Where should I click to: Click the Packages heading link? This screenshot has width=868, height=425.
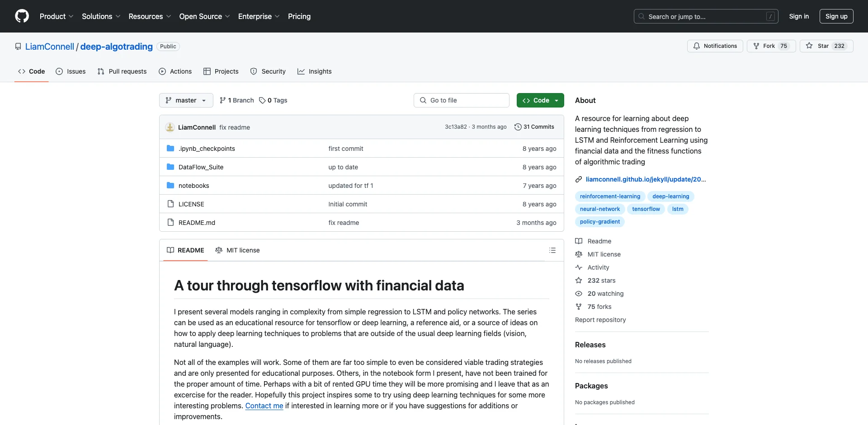pyautogui.click(x=591, y=386)
